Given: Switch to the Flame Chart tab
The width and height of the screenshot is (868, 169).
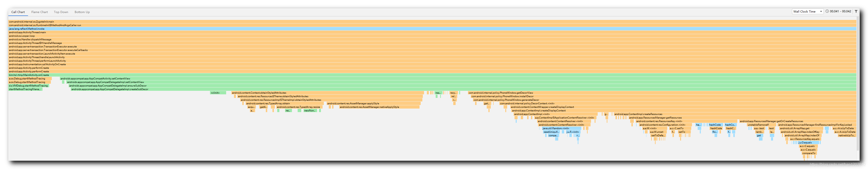Looking at the screenshot, I should click(39, 12).
